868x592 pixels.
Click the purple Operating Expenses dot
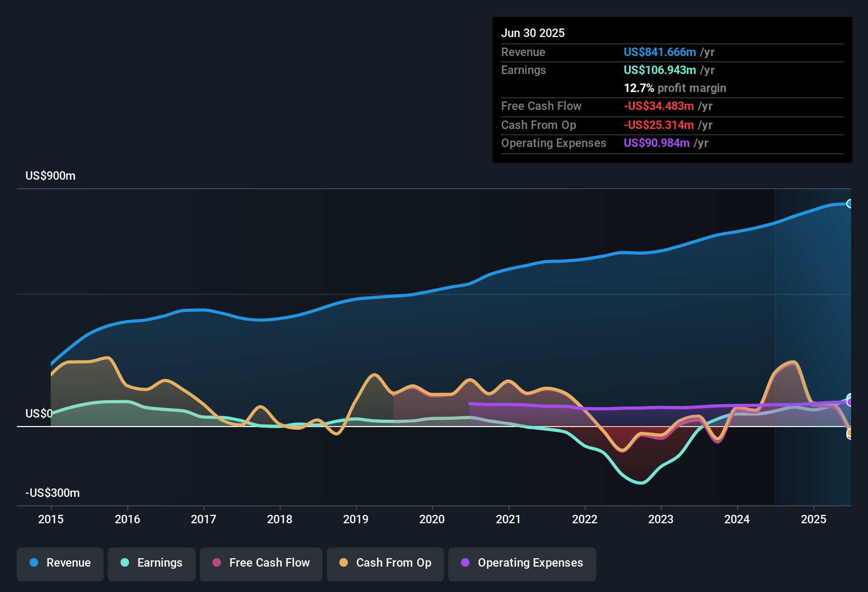465,562
